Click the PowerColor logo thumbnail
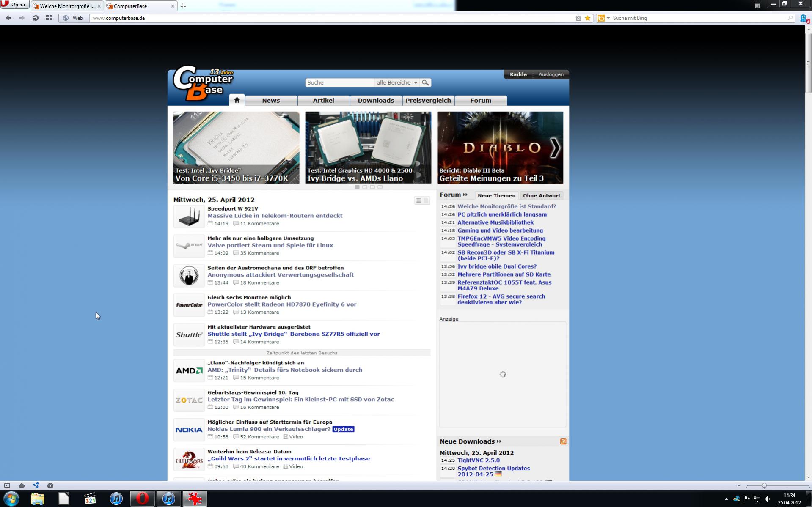Image resolution: width=812 pixels, height=507 pixels. 189,305
